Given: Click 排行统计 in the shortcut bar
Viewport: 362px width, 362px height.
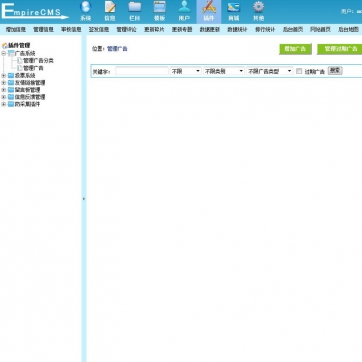Looking at the screenshot, I should click(265, 30).
